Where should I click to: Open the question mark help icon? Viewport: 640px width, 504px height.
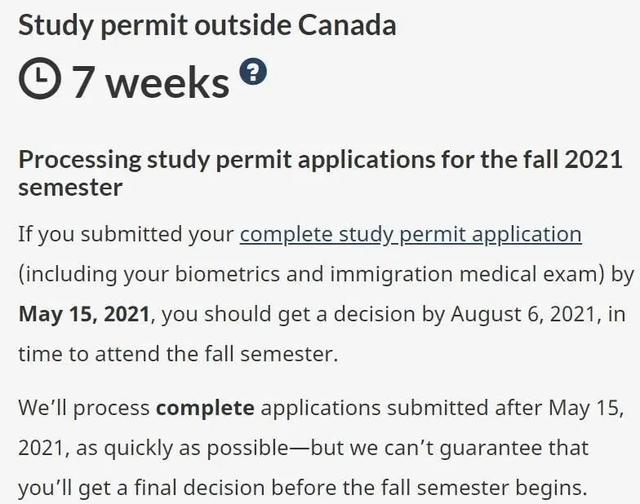click(x=254, y=71)
